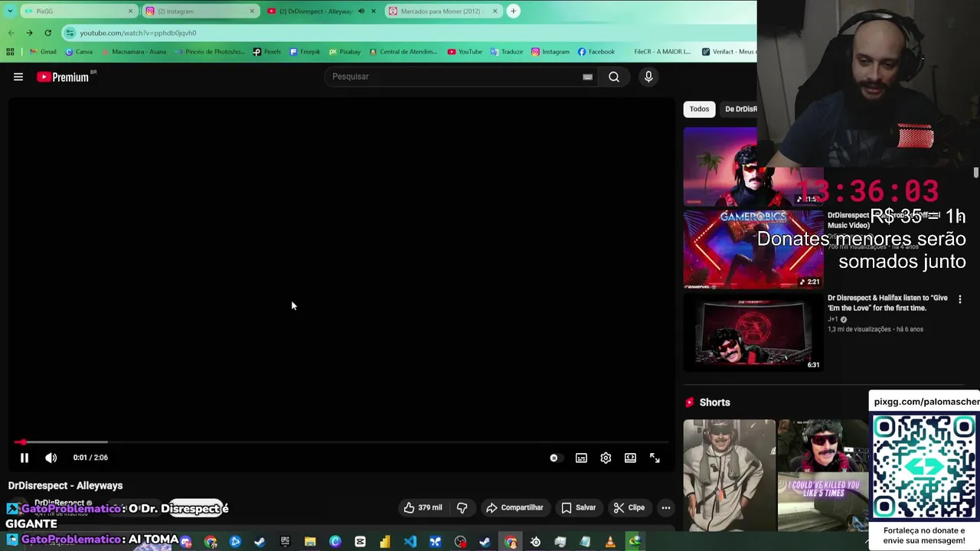Close the DrDisrespect Alleyways tab
This screenshot has height=551, width=980.
pos(373,11)
